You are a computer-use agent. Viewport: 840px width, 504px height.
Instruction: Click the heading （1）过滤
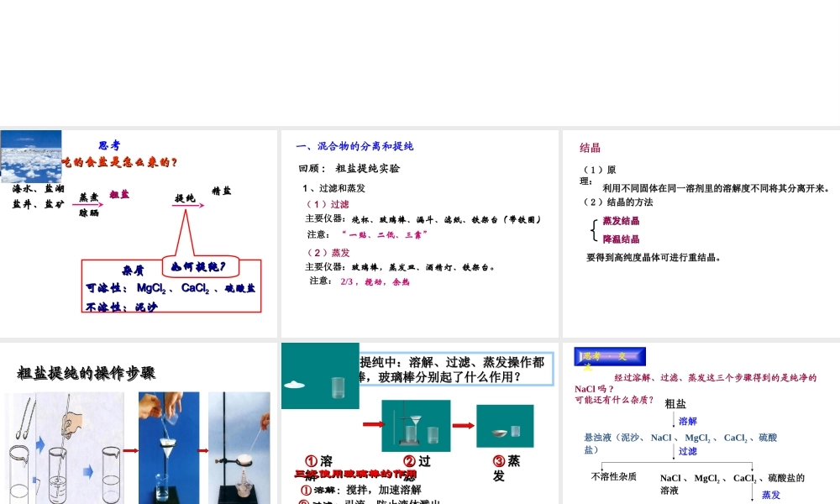[328, 204]
